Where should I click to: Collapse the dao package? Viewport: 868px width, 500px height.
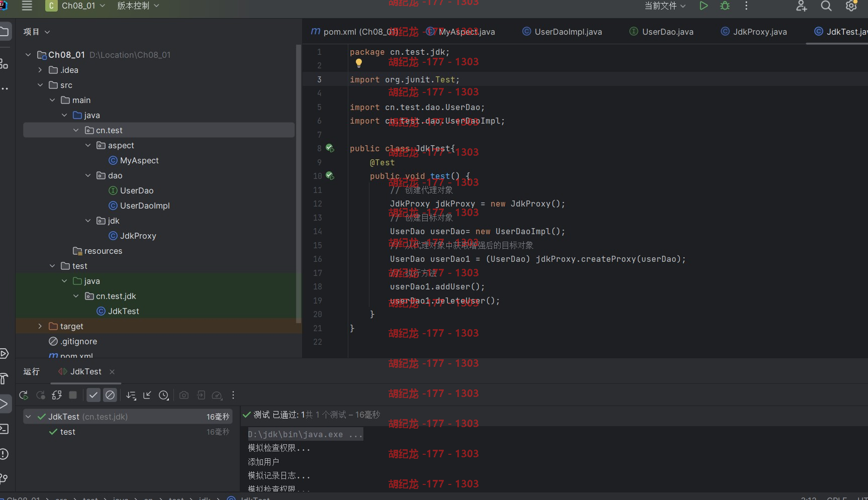88,175
